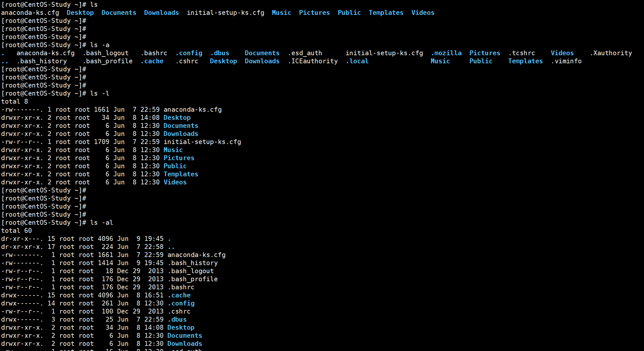
Task: Click the .local directory name
Action: (357, 61)
